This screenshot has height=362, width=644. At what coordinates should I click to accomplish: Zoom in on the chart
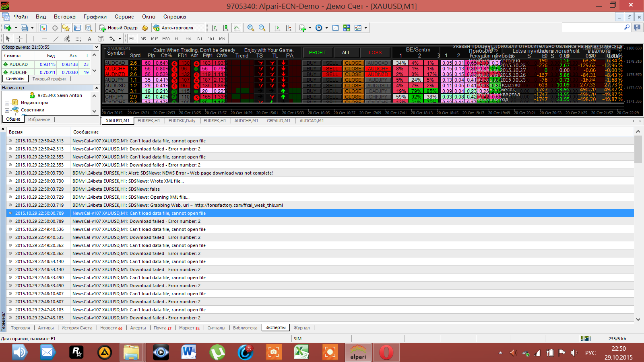click(x=251, y=28)
